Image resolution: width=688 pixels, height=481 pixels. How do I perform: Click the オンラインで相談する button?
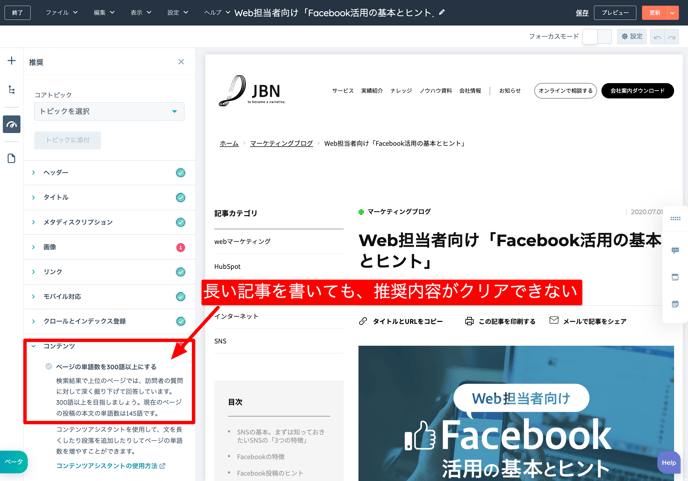click(565, 91)
